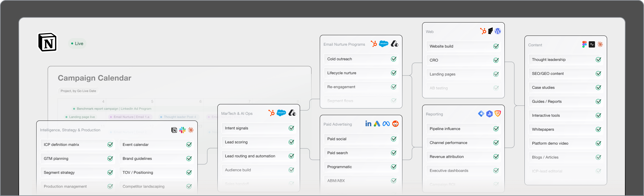
Task: Select Lead routing and automation row
Action: 259,156
